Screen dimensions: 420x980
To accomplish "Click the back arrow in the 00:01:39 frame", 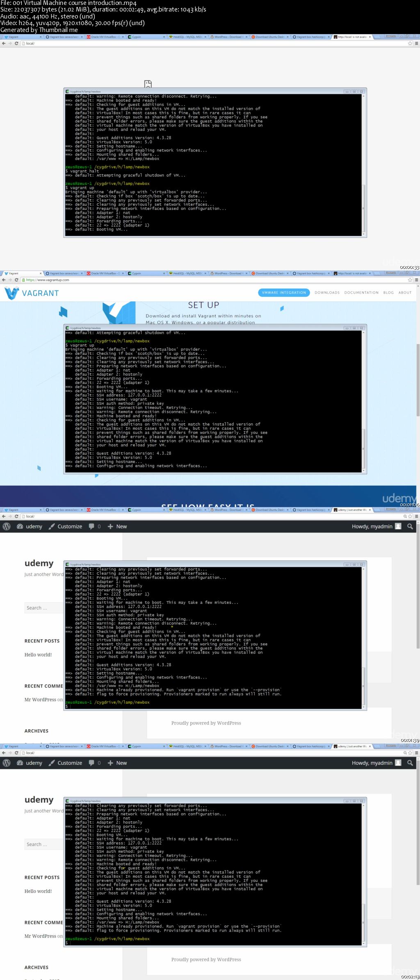I will coord(4,516).
